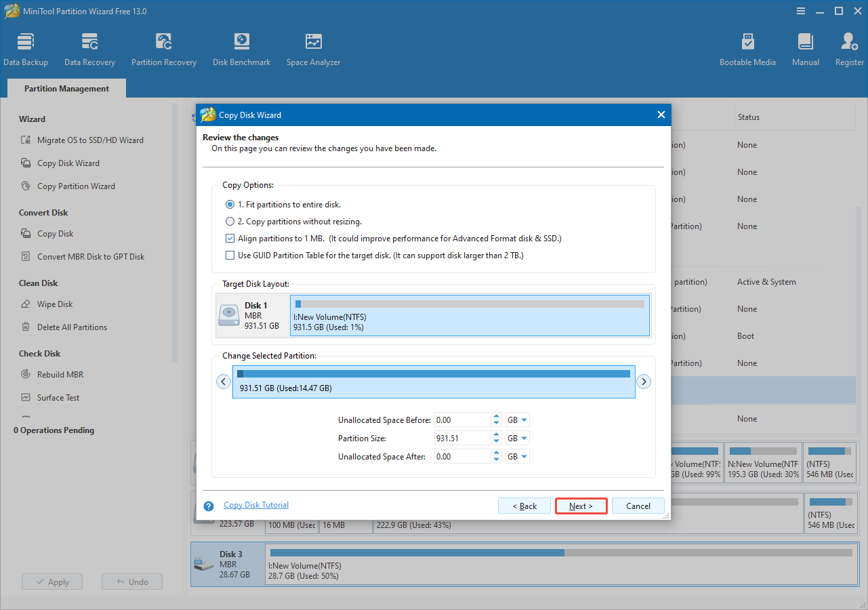Start the Disk Benchmark utility

241,47
